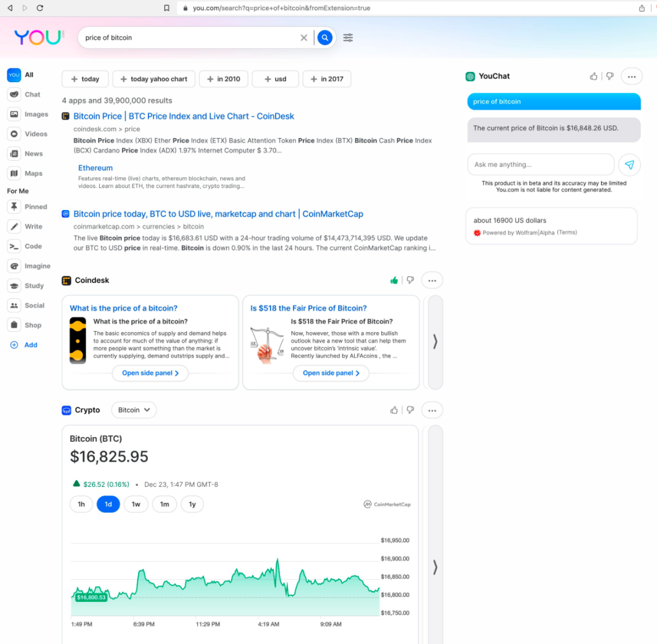Expand the Bitcoin currency dropdown
Viewport: 657px width, 644px height.
pyautogui.click(x=134, y=410)
